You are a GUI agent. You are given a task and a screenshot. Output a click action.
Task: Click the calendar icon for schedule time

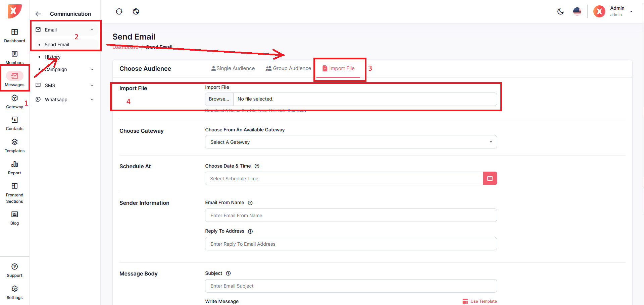(x=490, y=178)
